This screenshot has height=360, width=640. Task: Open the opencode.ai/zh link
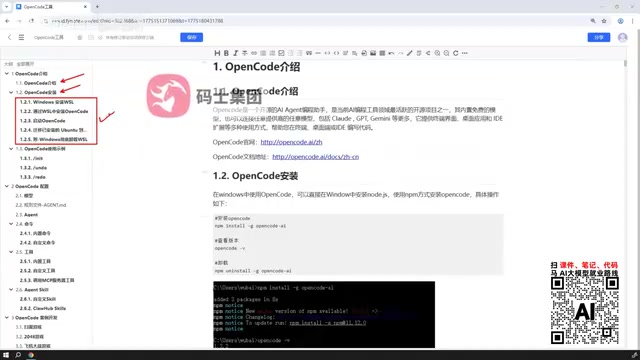(291, 142)
